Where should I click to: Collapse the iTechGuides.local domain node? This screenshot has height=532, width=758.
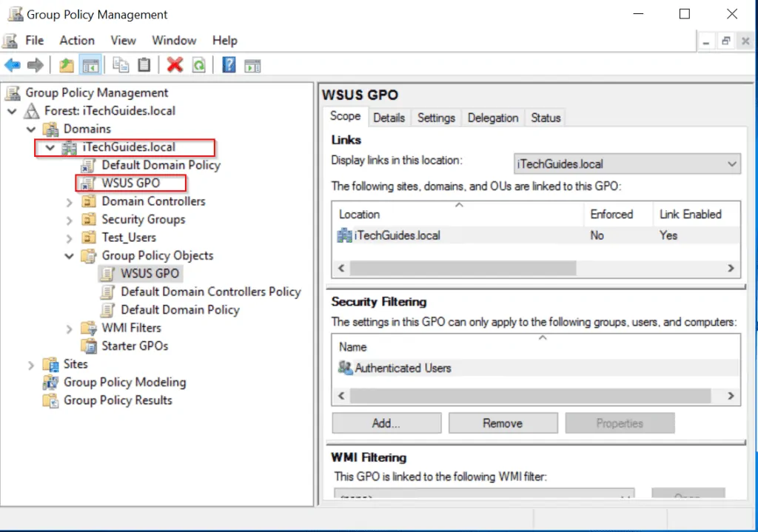(x=48, y=147)
